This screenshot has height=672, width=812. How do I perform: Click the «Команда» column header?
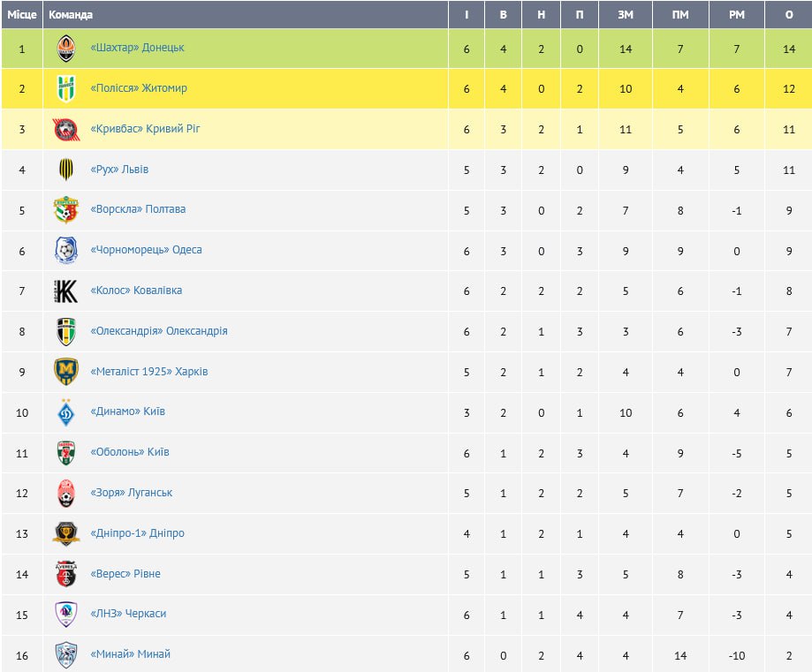coord(71,15)
